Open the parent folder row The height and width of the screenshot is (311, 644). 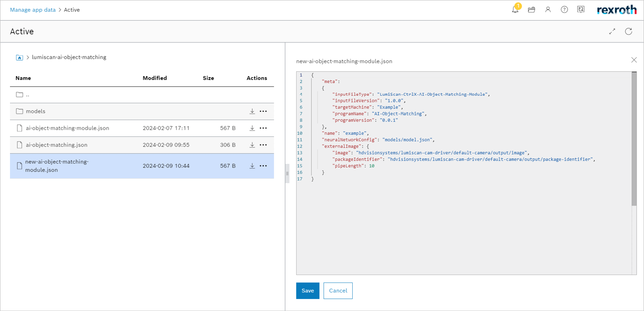coord(142,95)
